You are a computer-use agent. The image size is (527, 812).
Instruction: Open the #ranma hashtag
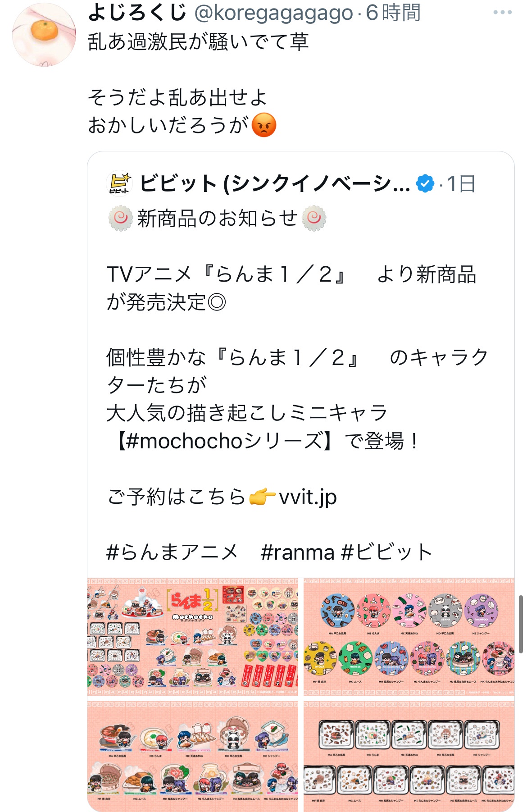tap(297, 552)
